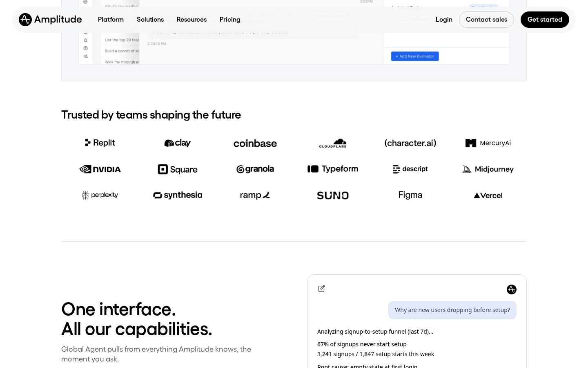Screen dimensions: 588x368
Task: Click the Vercel logo
Action: (x=488, y=195)
